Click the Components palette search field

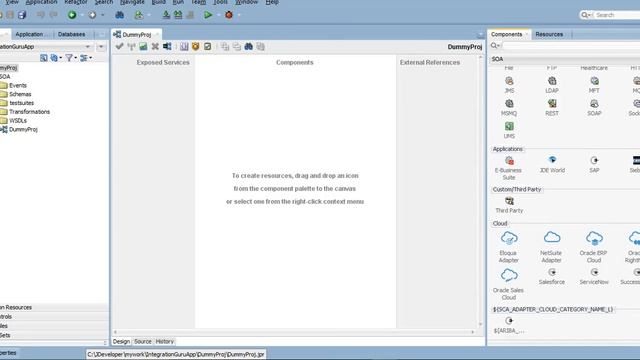pyautogui.click(x=571, y=46)
